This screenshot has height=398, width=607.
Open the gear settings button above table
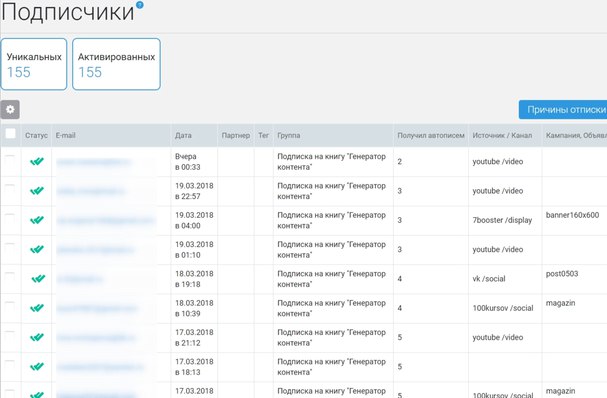pyautogui.click(x=10, y=110)
